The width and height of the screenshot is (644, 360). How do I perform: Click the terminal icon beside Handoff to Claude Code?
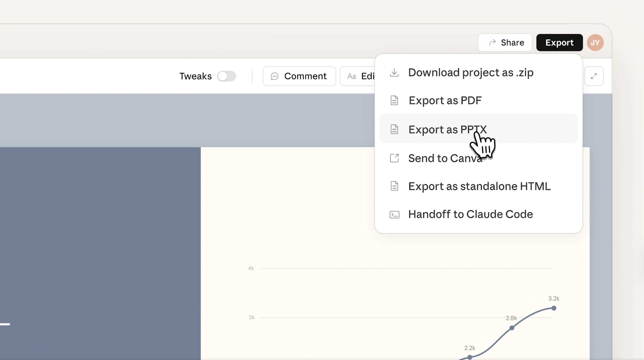(x=394, y=214)
